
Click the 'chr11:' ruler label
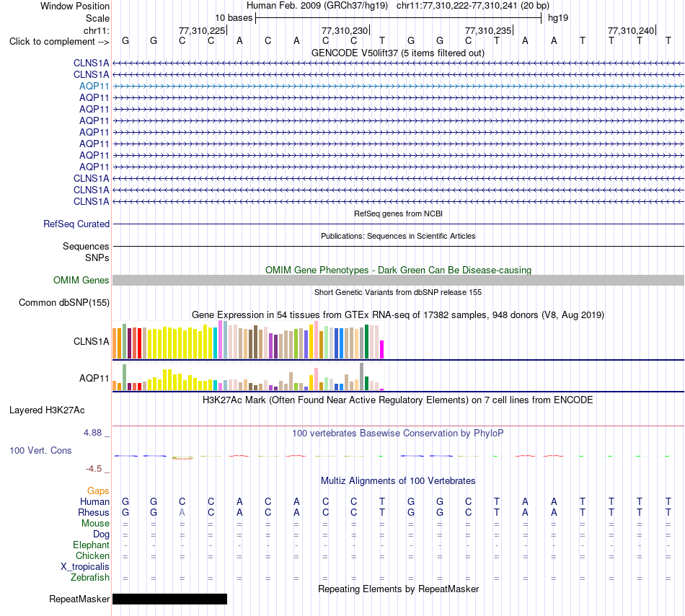(x=96, y=30)
